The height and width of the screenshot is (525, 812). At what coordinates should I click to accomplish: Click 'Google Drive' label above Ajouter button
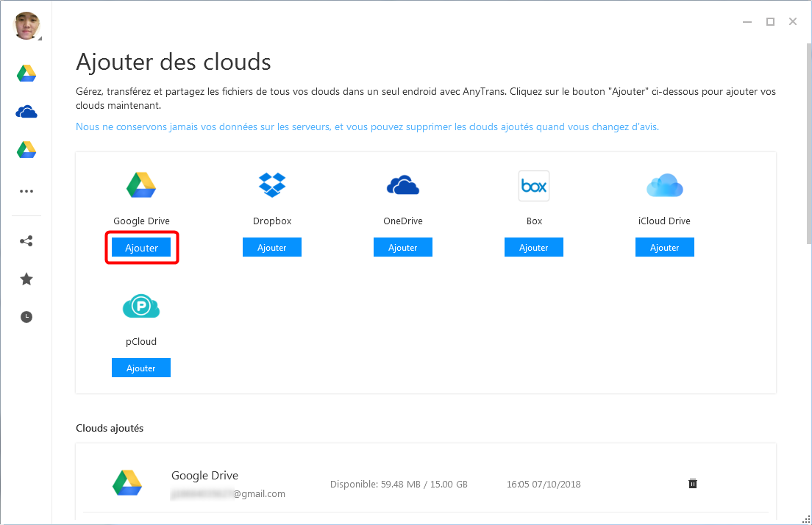click(141, 221)
